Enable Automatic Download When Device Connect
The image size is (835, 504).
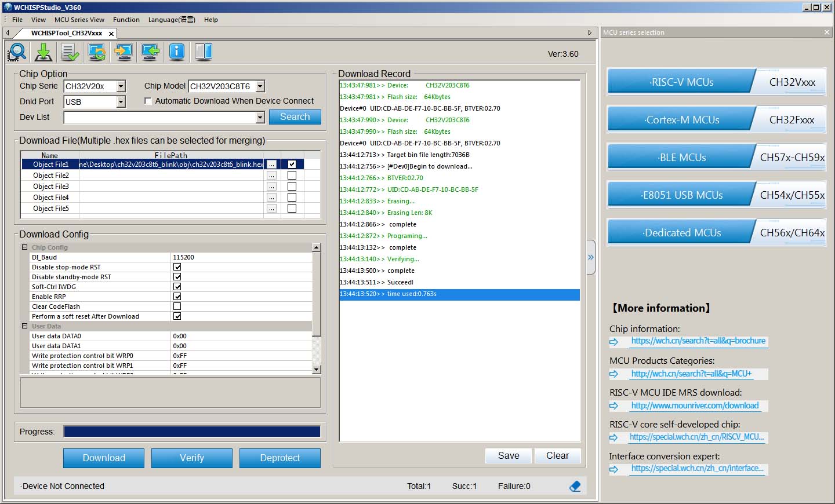tap(148, 101)
